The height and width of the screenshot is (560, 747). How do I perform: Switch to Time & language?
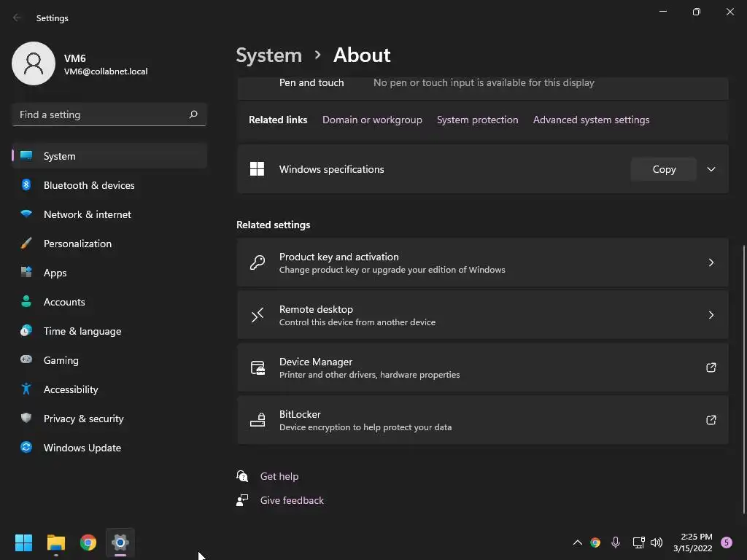82,331
